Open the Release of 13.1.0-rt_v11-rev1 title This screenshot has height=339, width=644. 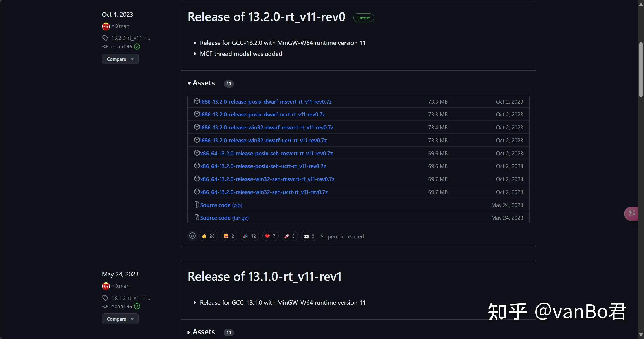click(x=264, y=276)
